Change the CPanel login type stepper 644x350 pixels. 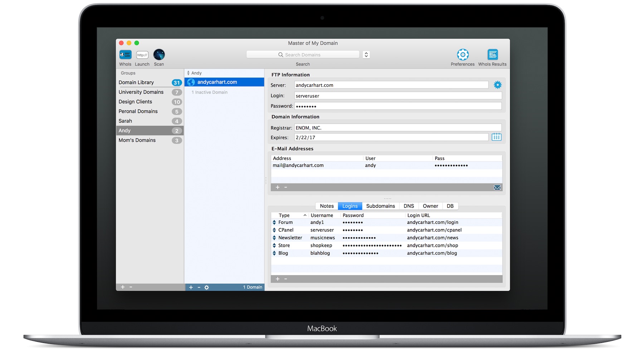[274, 230]
